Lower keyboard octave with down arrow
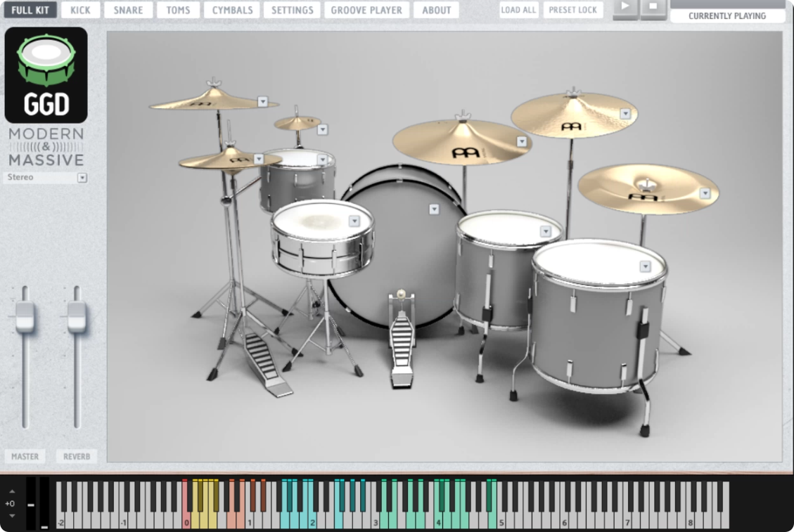The image size is (794, 532). [12, 516]
